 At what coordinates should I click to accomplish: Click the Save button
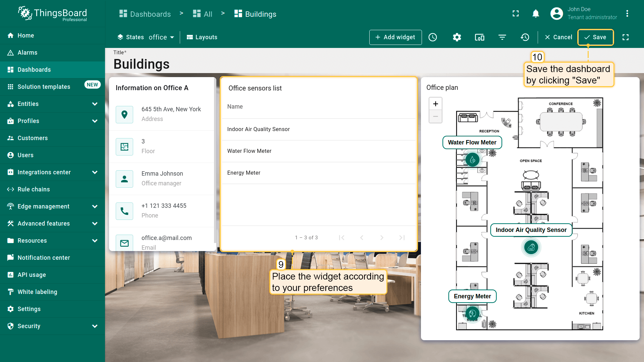click(x=595, y=37)
